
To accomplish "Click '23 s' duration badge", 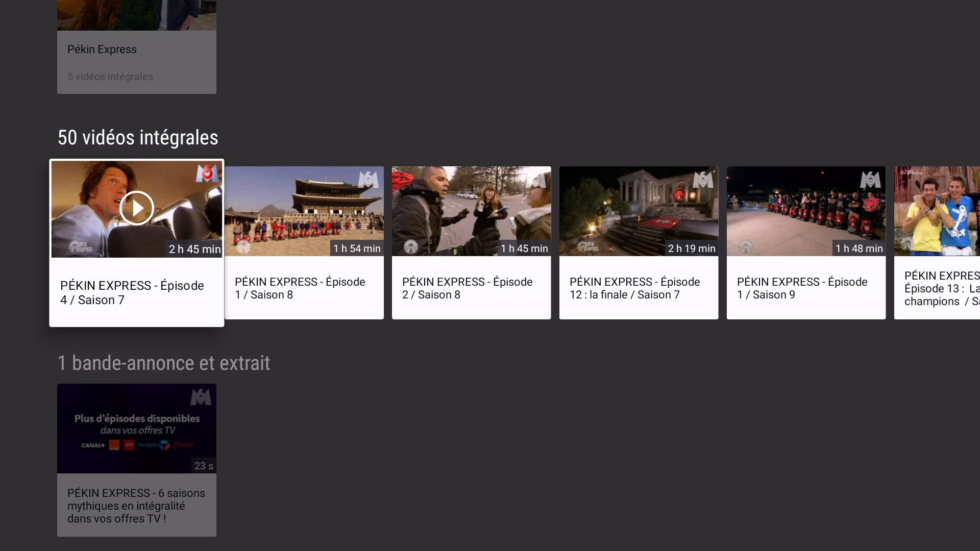I will (204, 466).
